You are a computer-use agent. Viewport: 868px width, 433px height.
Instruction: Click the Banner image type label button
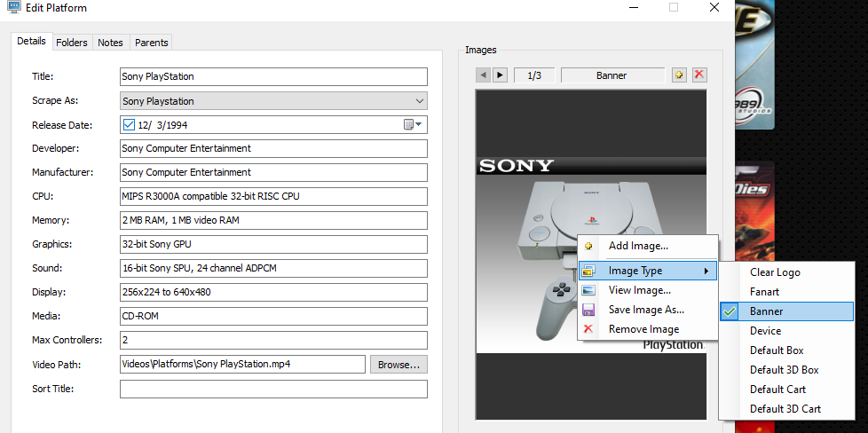pyautogui.click(x=612, y=75)
